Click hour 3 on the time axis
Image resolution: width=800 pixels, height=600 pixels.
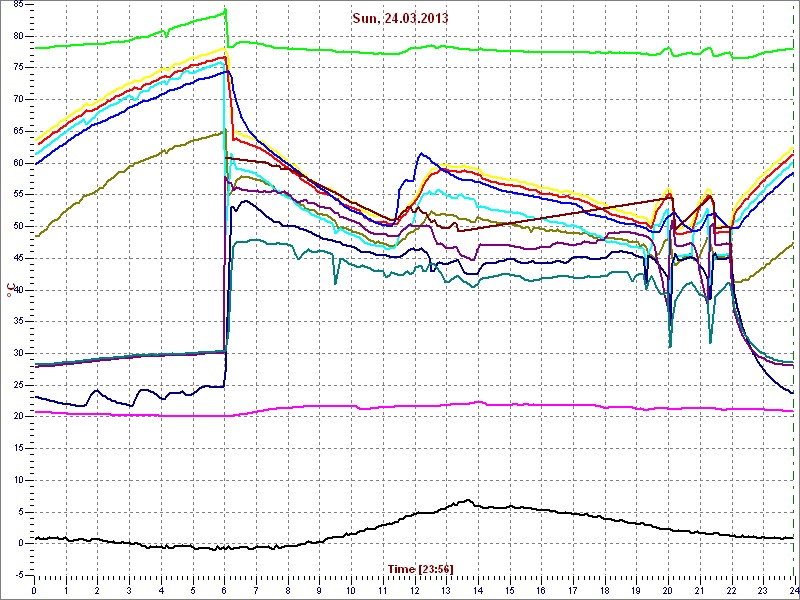130,589
